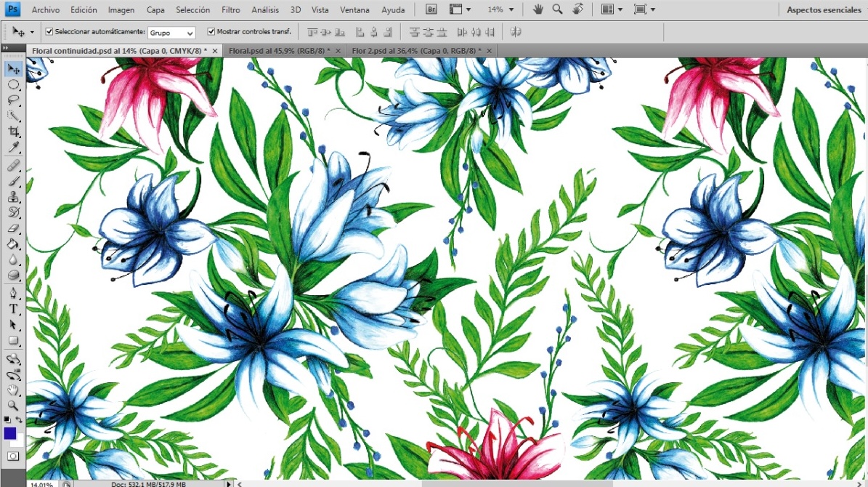
Task: Toggle Mostrar controles transf. checkbox
Action: [211, 31]
